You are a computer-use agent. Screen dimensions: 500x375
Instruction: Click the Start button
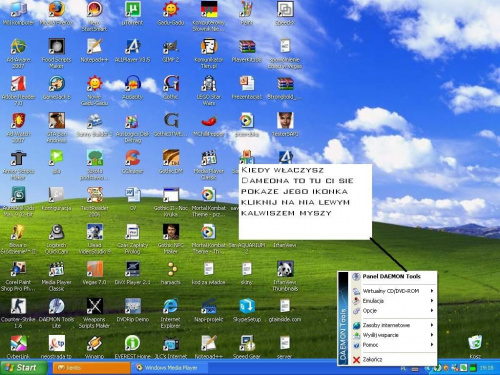point(23,368)
